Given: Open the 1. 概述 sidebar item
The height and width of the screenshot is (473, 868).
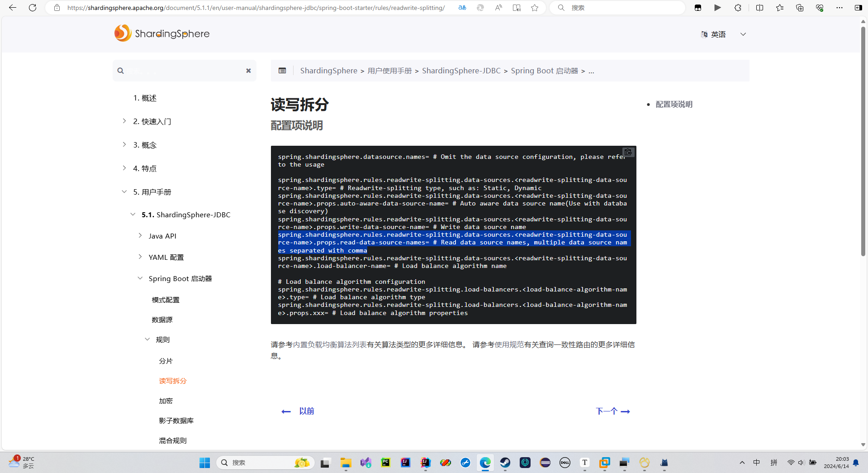Looking at the screenshot, I should [x=145, y=98].
